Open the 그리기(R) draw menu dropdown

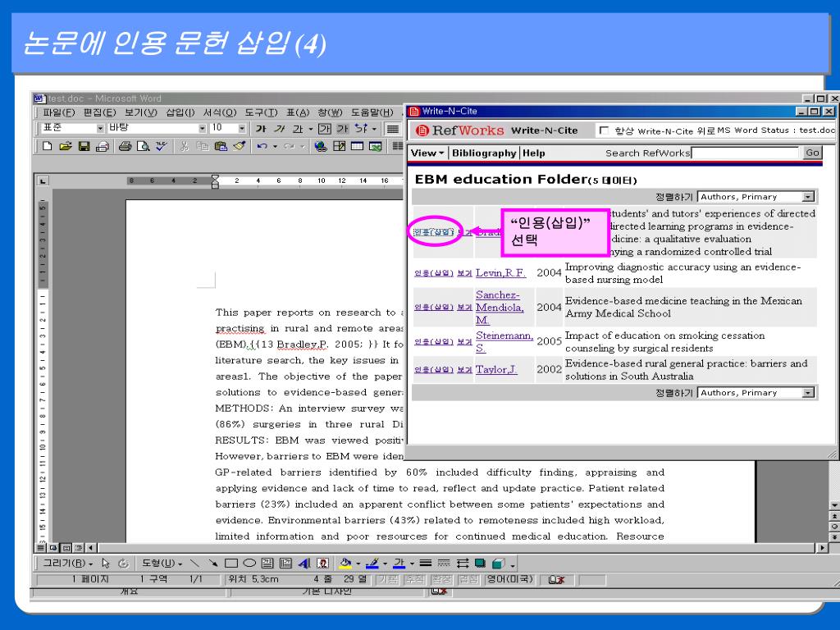(67, 563)
